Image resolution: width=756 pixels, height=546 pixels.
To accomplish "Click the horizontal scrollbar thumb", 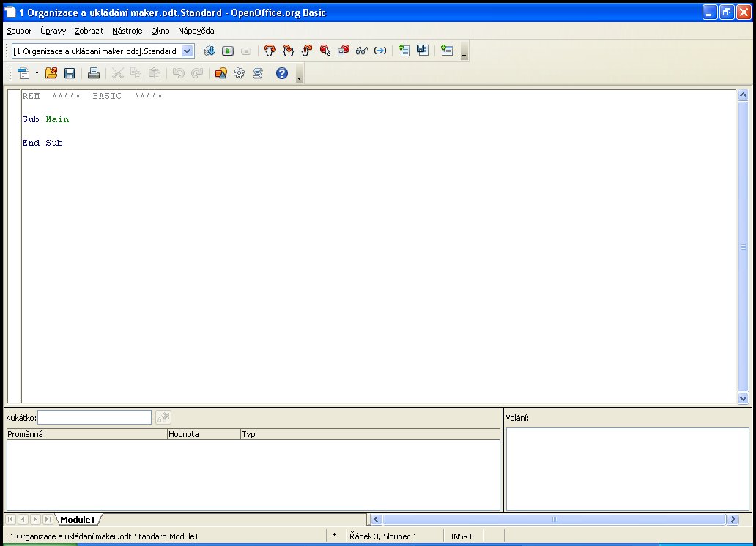I will coord(555,520).
